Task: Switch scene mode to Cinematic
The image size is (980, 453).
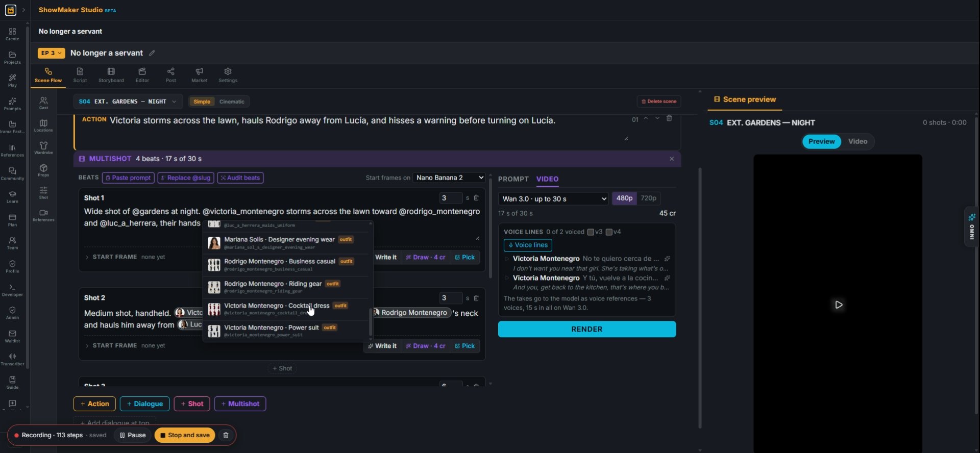Action: pos(232,102)
